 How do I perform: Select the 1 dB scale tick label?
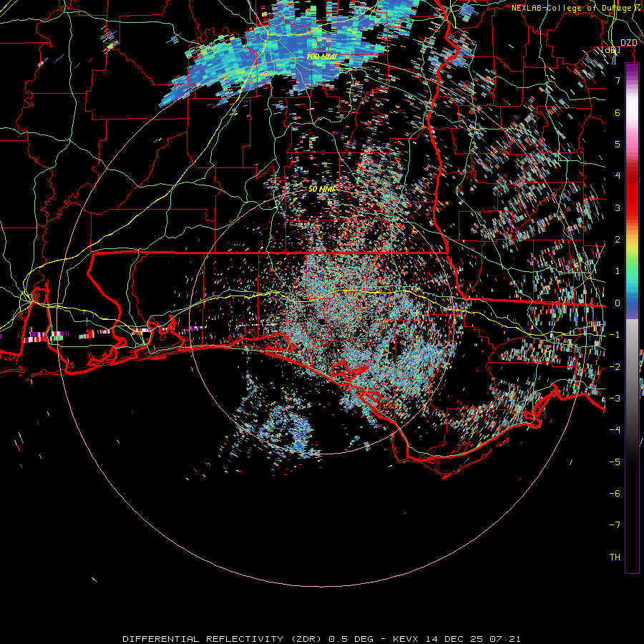618,271
